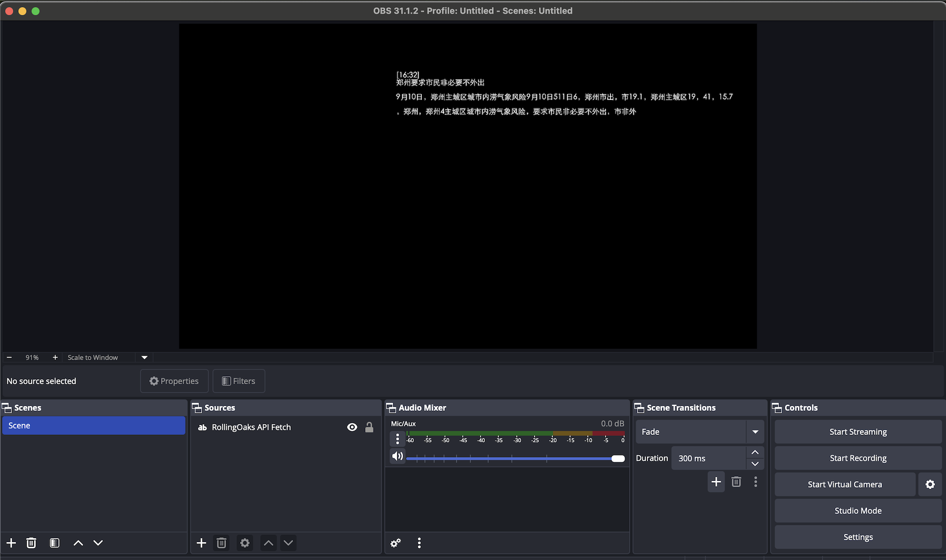Open advanced audio properties gears icon
The image size is (946, 560).
[396, 543]
